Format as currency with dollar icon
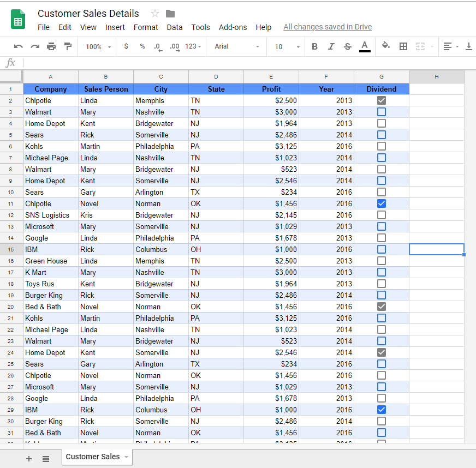 tap(126, 46)
